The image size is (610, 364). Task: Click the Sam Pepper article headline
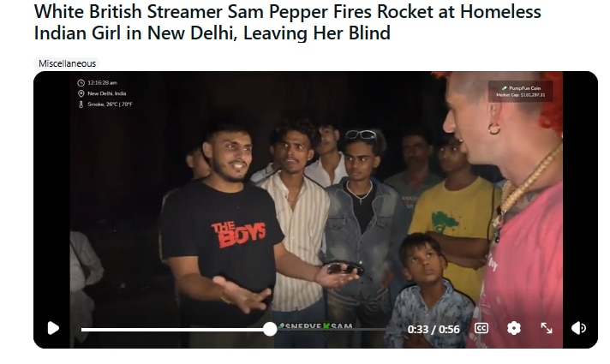coord(287,22)
